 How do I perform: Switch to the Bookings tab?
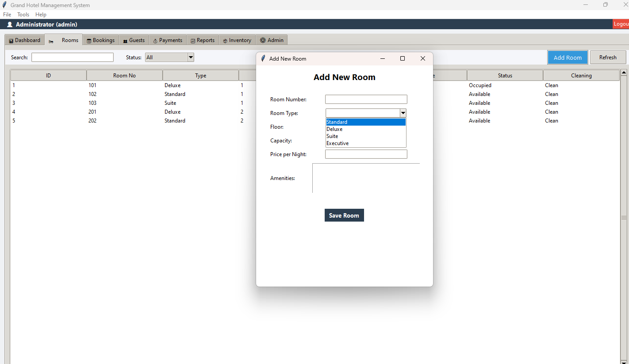(100, 40)
